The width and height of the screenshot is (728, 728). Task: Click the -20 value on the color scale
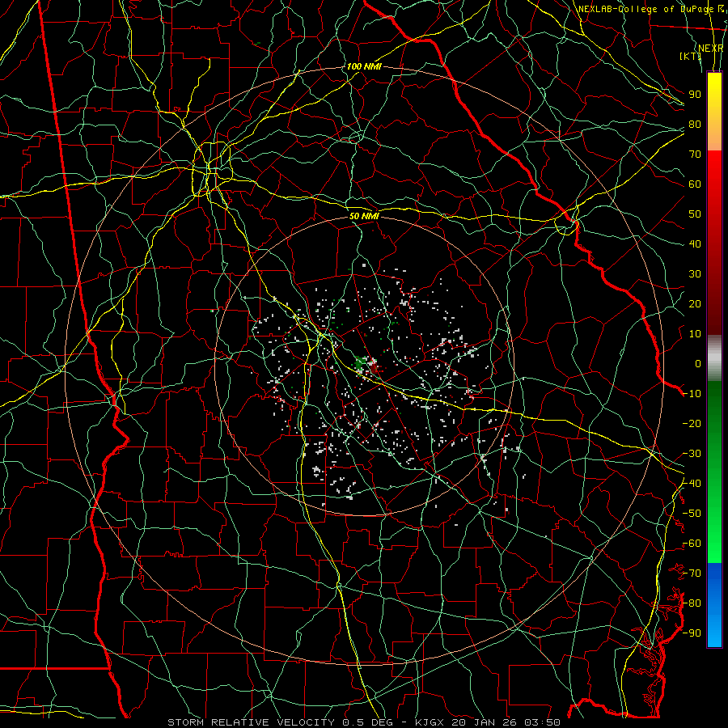point(692,423)
